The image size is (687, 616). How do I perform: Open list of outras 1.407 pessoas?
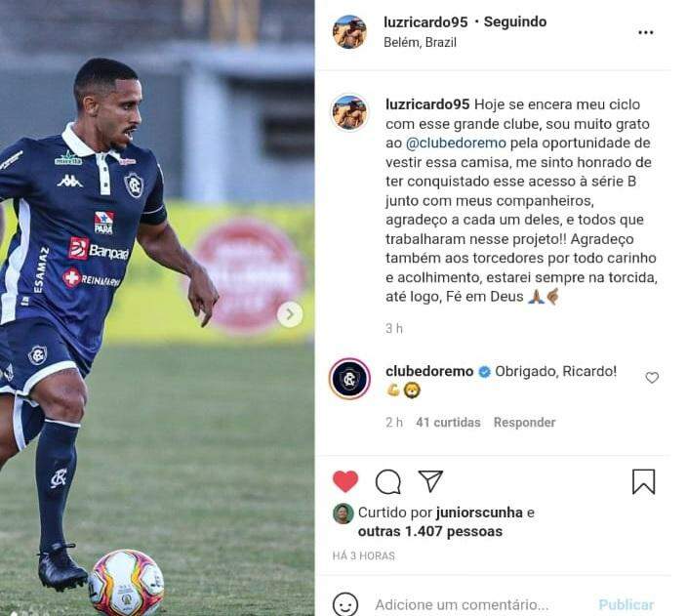(x=429, y=531)
